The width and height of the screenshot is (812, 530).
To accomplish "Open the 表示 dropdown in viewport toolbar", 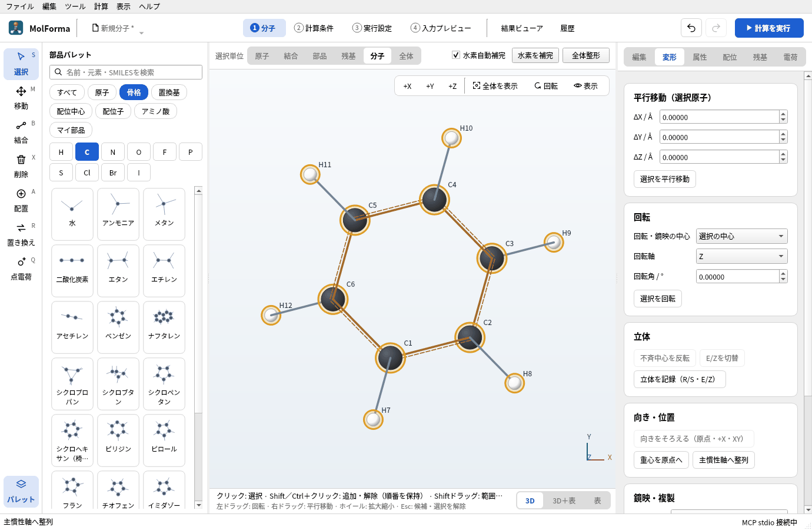I will click(x=586, y=86).
